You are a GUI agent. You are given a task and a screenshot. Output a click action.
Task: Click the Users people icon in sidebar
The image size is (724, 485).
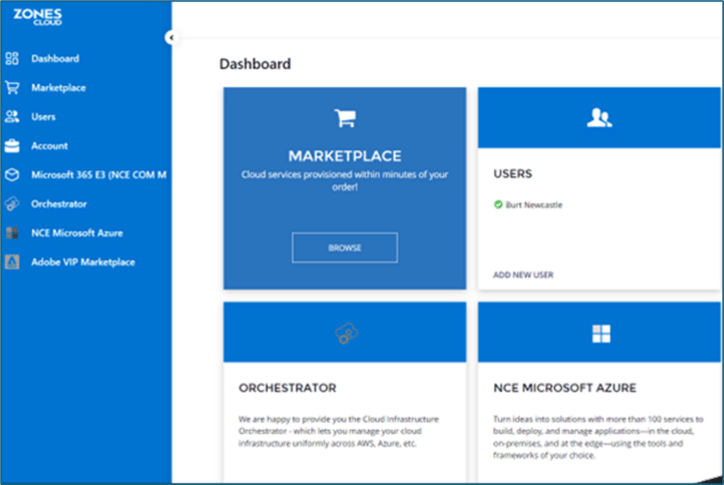(x=12, y=117)
